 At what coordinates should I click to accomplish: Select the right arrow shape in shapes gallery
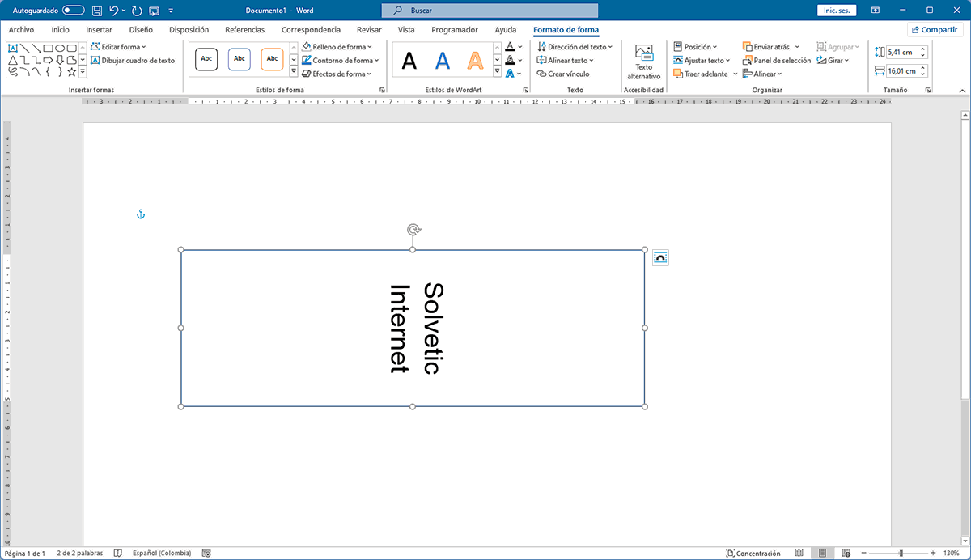click(48, 60)
